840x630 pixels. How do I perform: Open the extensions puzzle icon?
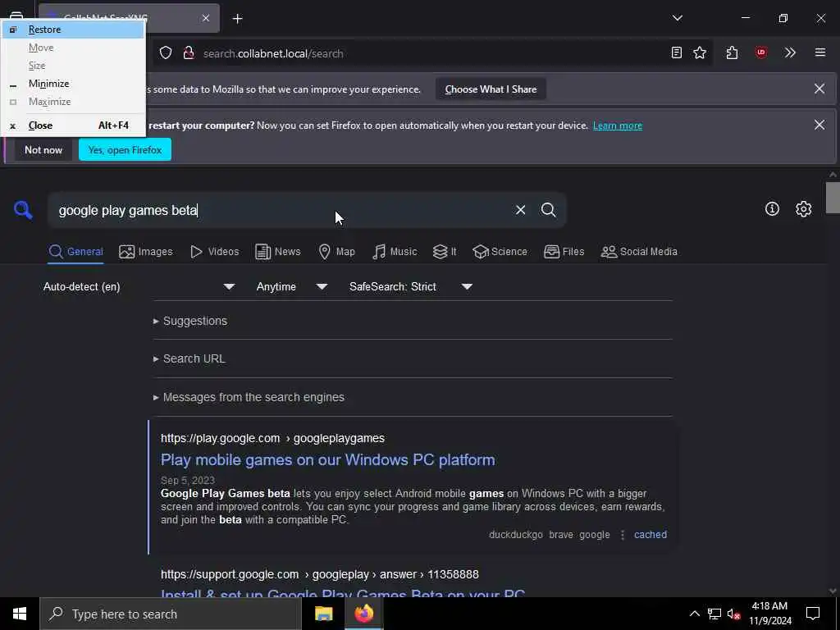(x=732, y=52)
